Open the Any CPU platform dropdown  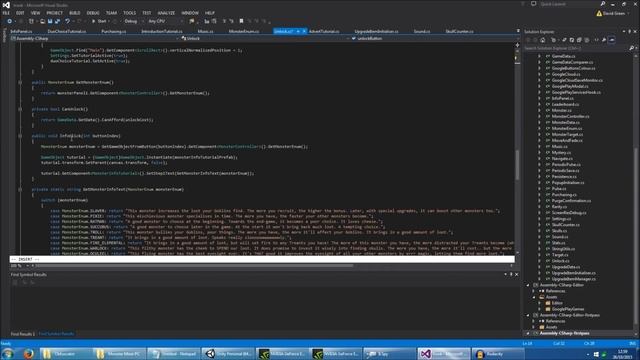[165, 21]
